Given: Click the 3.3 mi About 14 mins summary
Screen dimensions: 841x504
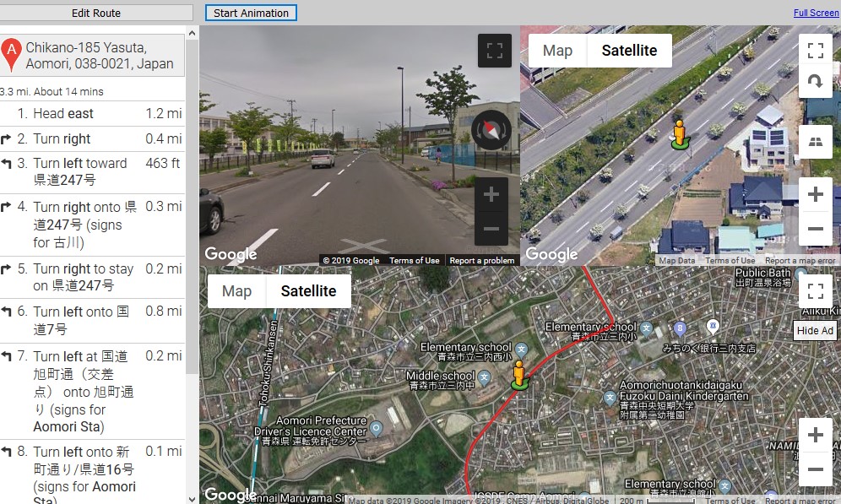Looking at the screenshot, I should (x=52, y=92).
